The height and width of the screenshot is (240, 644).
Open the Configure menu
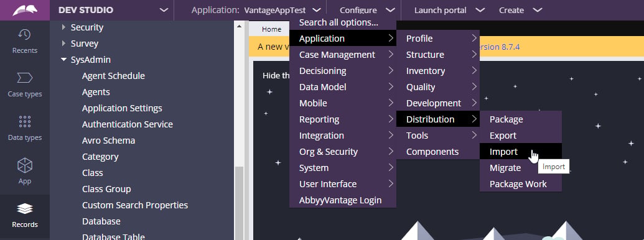pyautogui.click(x=367, y=10)
